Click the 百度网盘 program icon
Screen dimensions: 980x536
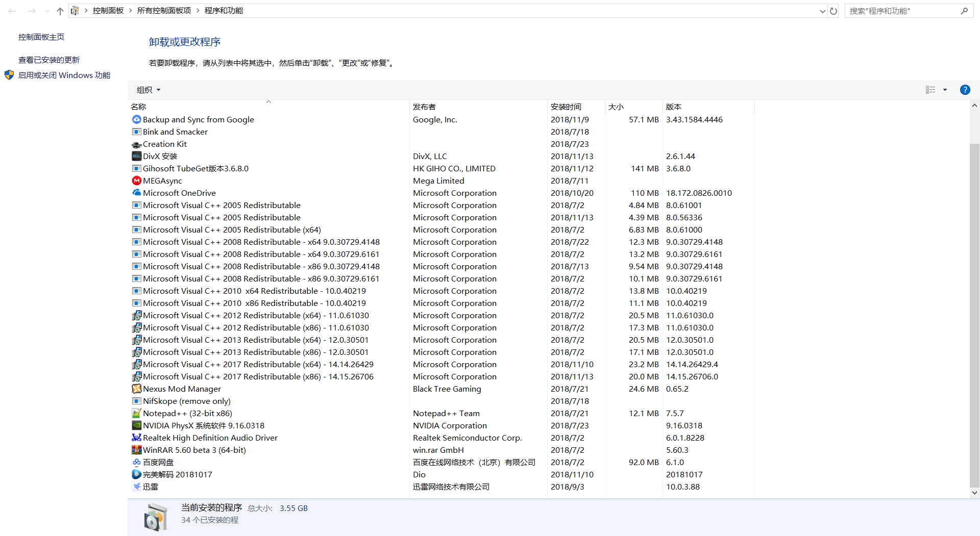(x=136, y=462)
